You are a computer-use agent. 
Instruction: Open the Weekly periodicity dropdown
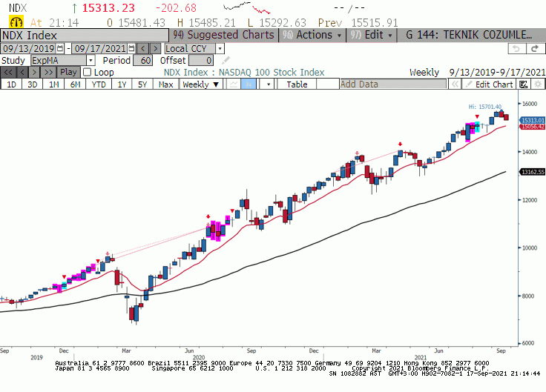(x=200, y=84)
